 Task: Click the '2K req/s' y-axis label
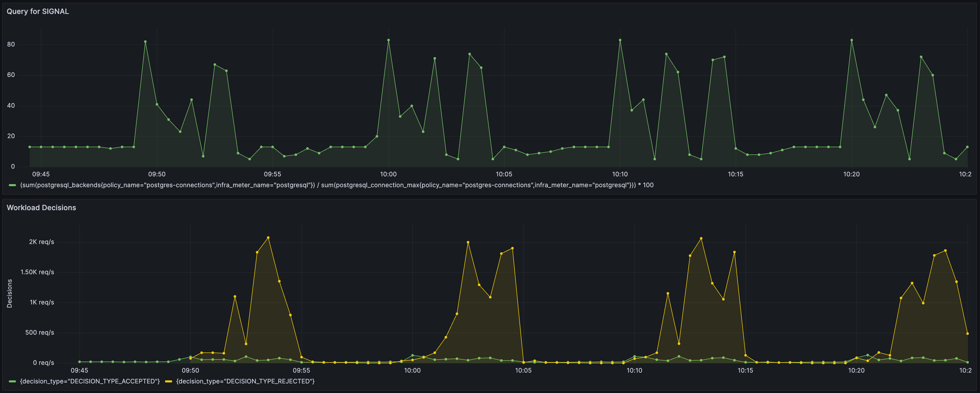42,242
